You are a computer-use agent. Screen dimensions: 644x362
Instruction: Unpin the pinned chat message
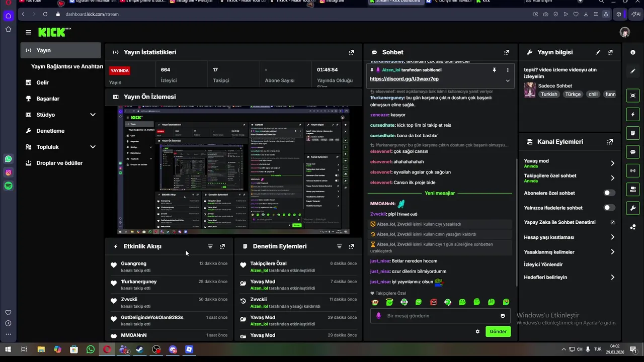coord(494,70)
